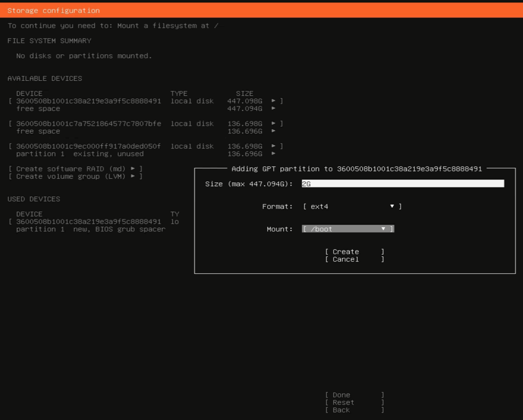Open the first free space 136.696G row

pos(146,131)
